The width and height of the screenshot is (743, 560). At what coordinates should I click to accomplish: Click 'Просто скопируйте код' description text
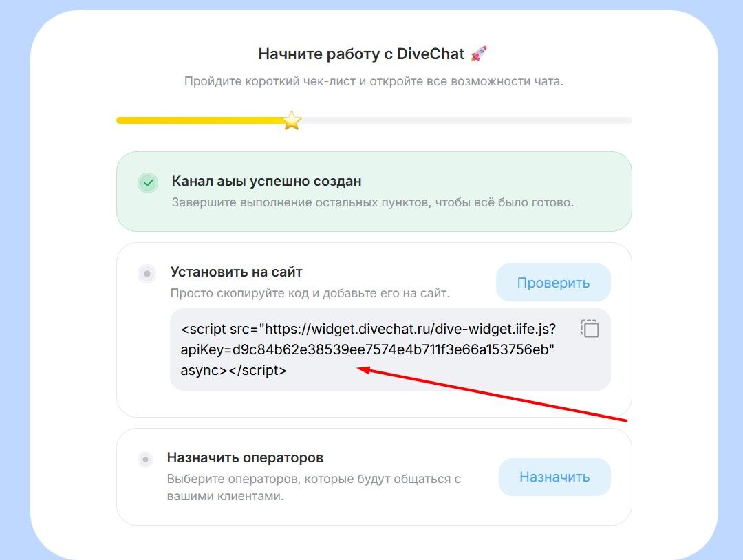tap(310, 293)
